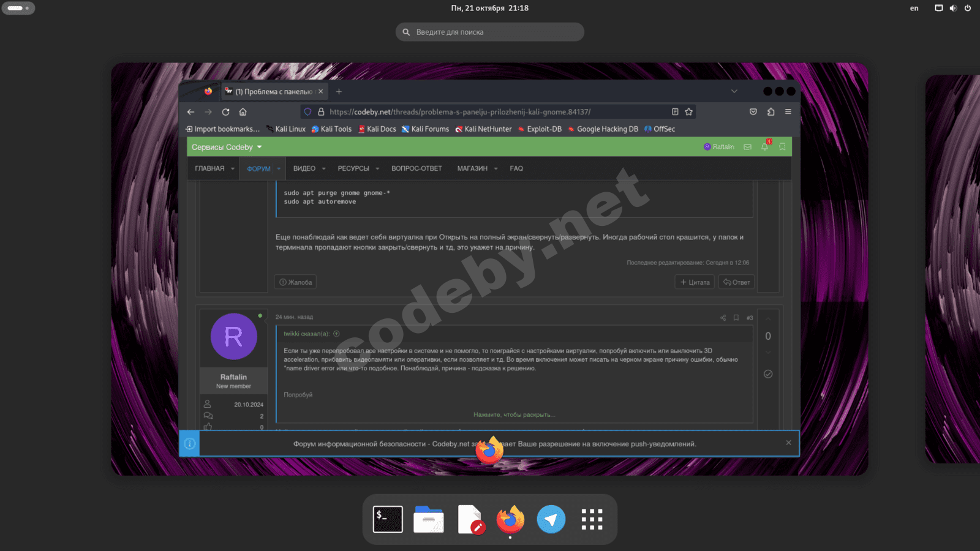Open the ВИДЕО navigation item
Image resolution: width=980 pixels, height=551 pixels.
coord(304,168)
